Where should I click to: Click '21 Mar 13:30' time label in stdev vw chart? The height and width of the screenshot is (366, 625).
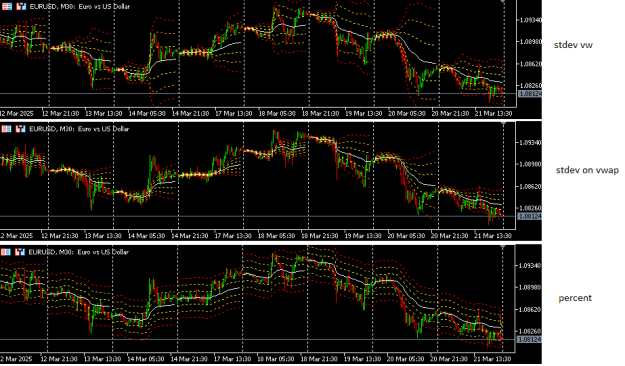(x=493, y=113)
